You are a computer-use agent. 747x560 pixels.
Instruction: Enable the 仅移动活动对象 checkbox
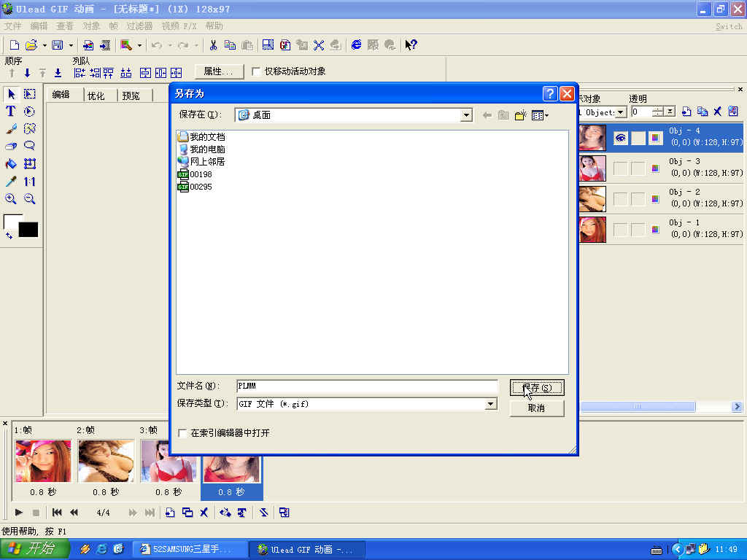click(256, 71)
